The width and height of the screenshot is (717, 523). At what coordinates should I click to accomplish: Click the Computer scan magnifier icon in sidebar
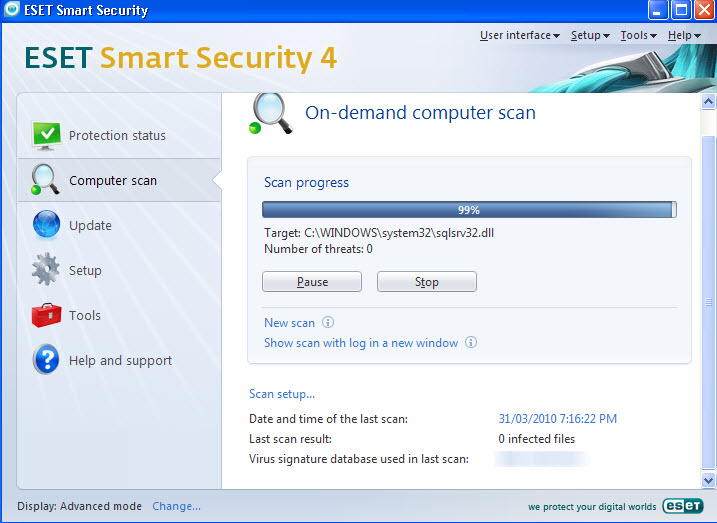click(45, 180)
